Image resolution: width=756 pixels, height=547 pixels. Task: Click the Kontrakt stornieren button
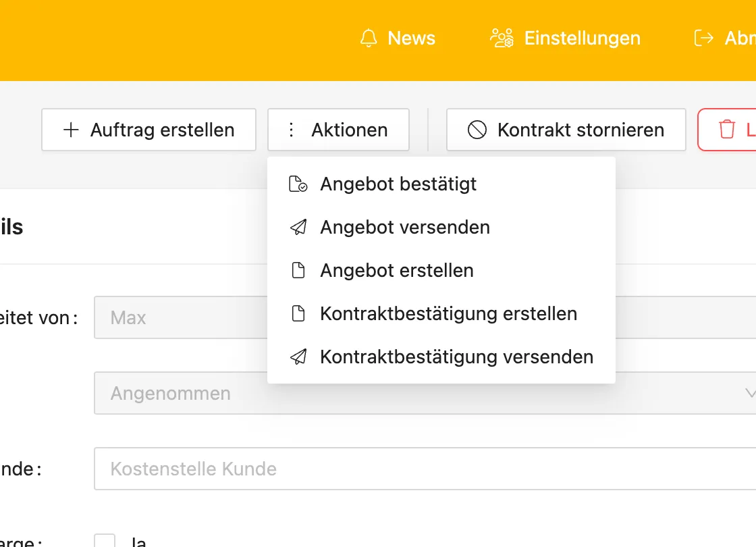[x=566, y=130]
